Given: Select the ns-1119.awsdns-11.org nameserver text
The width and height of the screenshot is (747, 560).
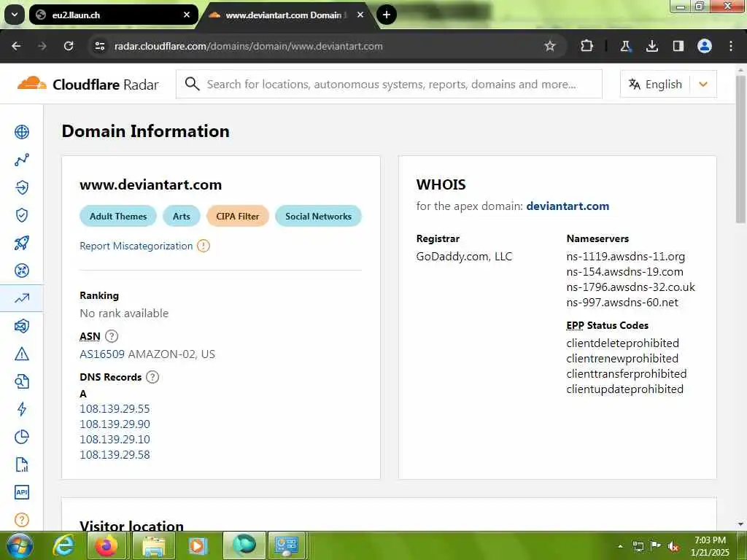Looking at the screenshot, I should click(625, 257).
